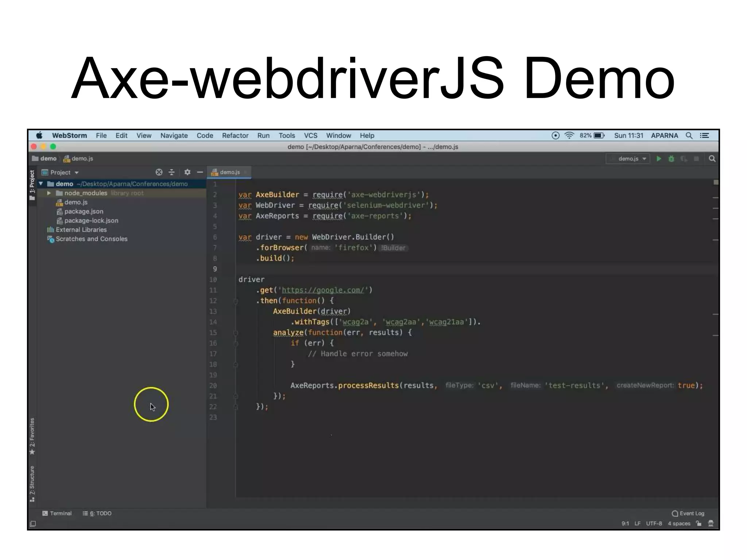
Task: Open the Code menu
Action: point(205,136)
